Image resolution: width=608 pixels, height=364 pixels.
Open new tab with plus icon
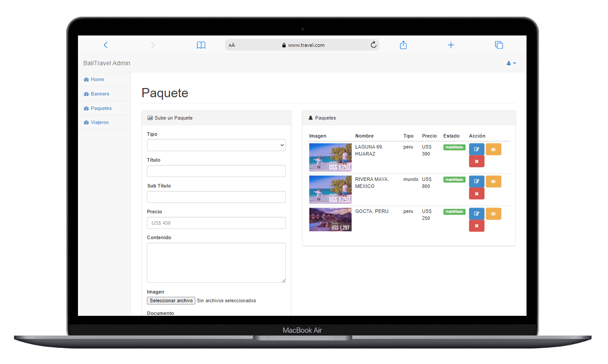[451, 45]
